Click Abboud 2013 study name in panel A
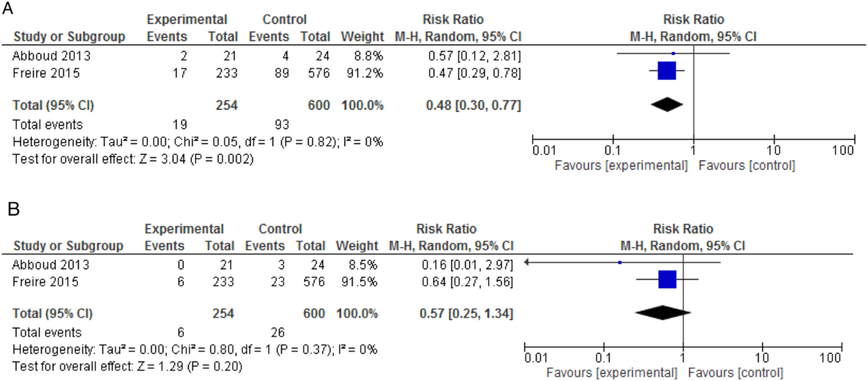The height and width of the screenshot is (381, 868). (x=52, y=56)
